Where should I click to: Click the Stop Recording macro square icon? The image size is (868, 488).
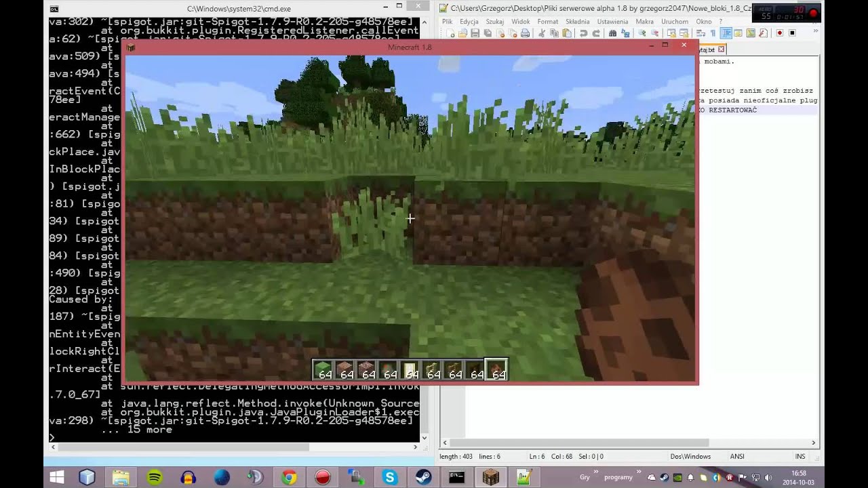pos(792,33)
